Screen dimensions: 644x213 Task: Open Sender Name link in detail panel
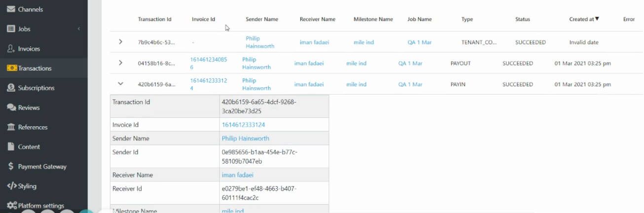click(246, 139)
